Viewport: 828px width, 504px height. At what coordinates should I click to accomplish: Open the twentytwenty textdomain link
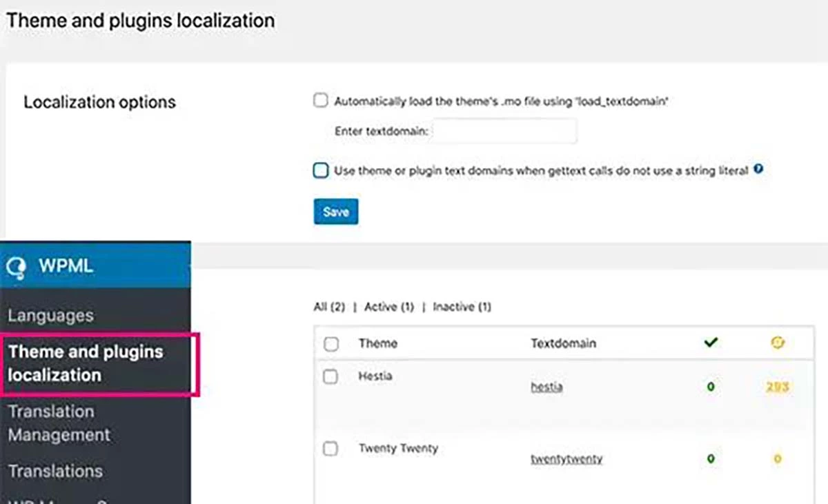coord(566,459)
